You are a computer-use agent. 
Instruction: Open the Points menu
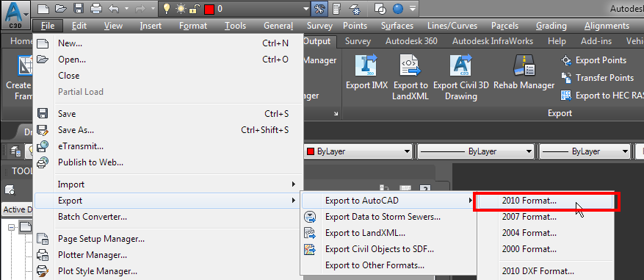(355, 26)
